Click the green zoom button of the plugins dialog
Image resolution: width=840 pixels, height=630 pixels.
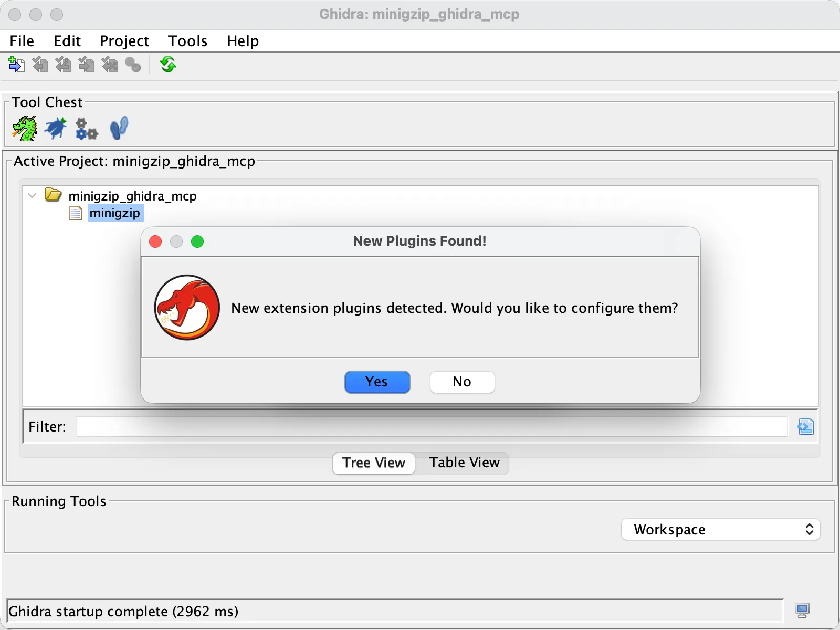pos(197,241)
